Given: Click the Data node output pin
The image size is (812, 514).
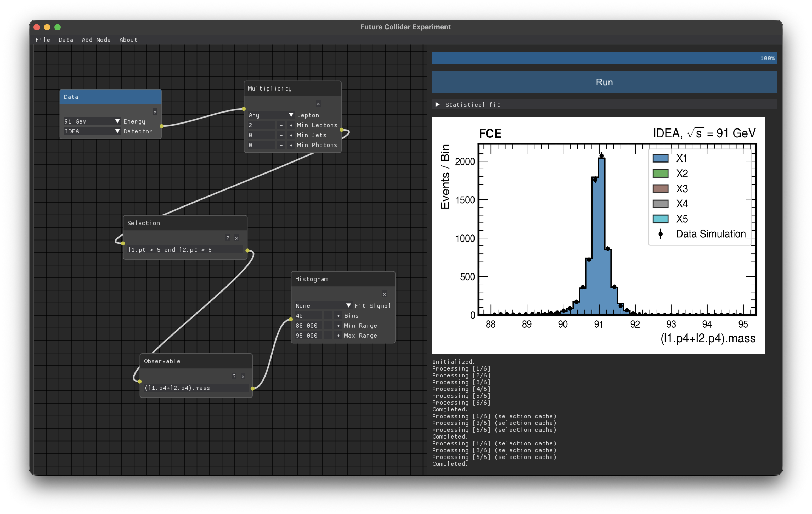Looking at the screenshot, I should pyautogui.click(x=162, y=126).
